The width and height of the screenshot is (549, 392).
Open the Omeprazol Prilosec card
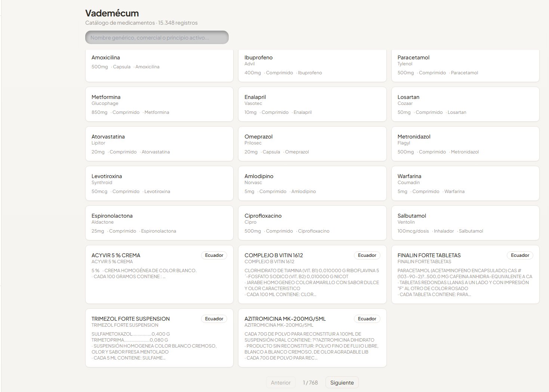coord(312,144)
